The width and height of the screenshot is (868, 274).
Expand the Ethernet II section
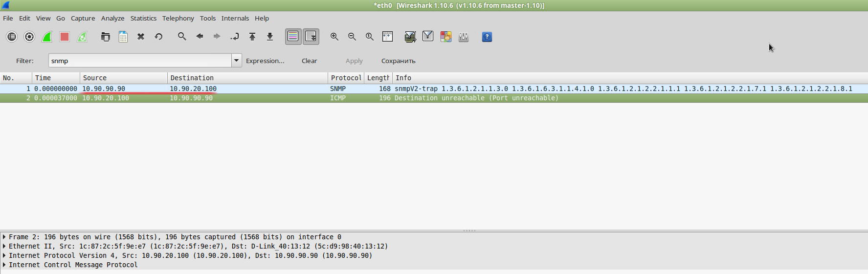pos(4,246)
